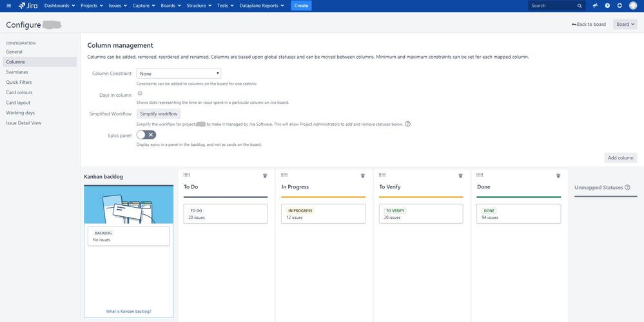The image size is (644, 322).
Task: Toggle the Epics panel switch
Action: click(146, 135)
